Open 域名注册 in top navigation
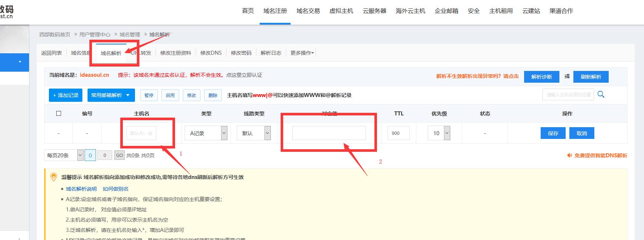The height and width of the screenshot is (240, 644). pyautogui.click(x=275, y=11)
